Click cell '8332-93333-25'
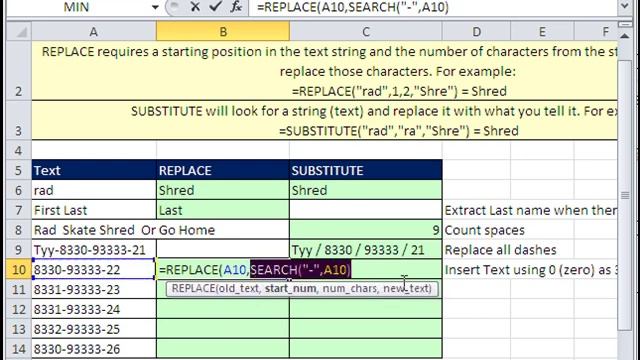640x360 pixels. (94, 329)
